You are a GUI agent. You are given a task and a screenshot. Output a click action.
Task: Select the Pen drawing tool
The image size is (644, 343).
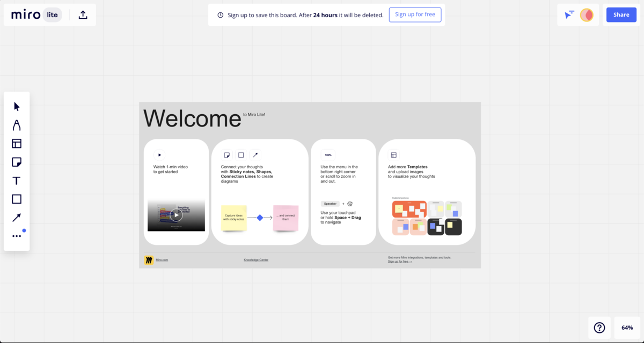pyautogui.click(x=17, y=125)
